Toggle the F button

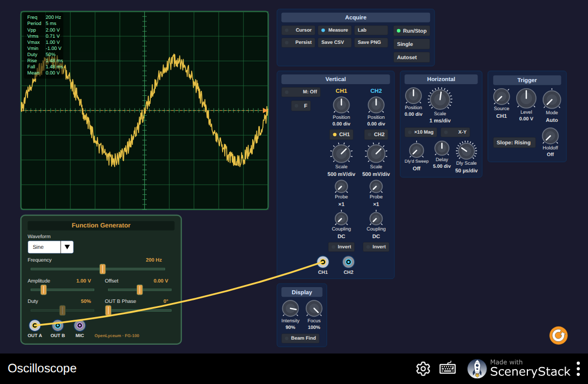point(301,106)
